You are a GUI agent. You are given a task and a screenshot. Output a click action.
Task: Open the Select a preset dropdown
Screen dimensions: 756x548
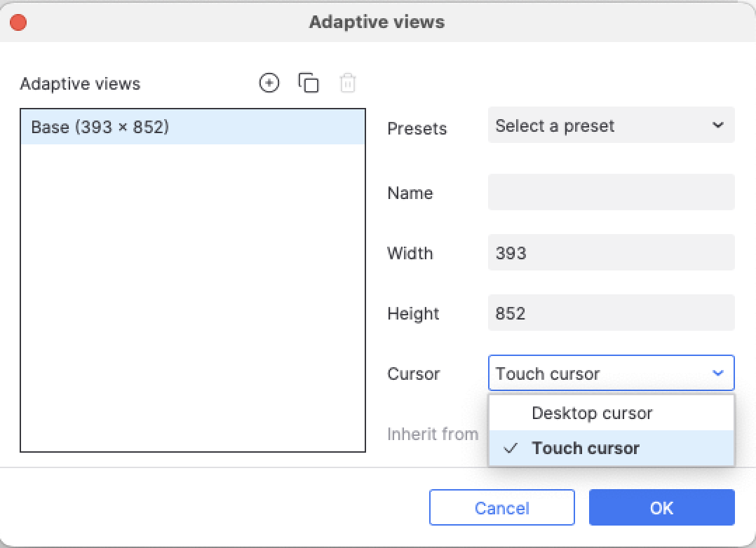pos(610,125)
